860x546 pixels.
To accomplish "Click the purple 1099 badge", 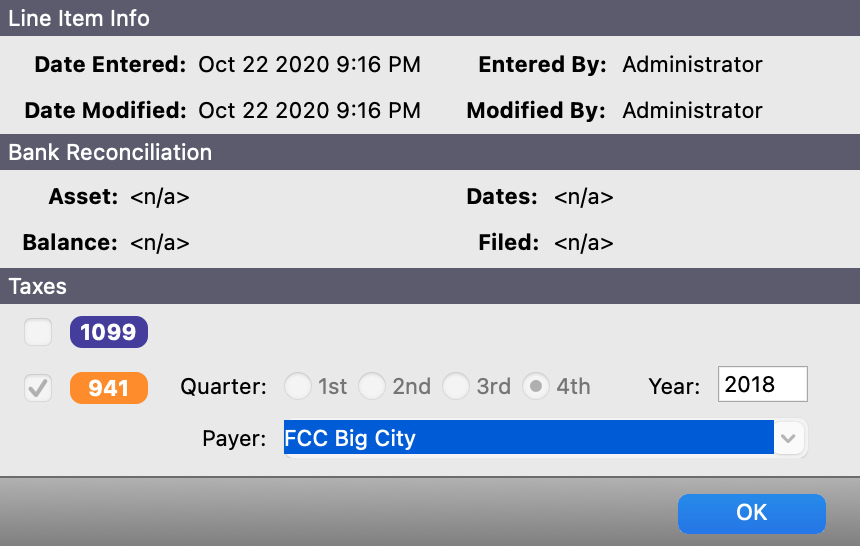I will [108, 332].
